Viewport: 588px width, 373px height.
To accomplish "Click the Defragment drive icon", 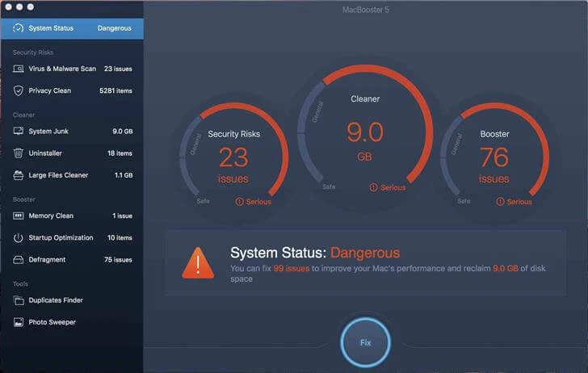I will 19,259.
